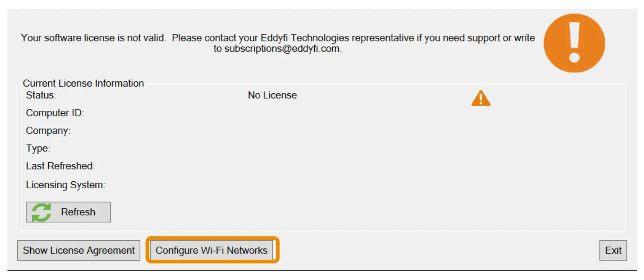The image size is (644, 280).
Task: Click the large orange exclamation alert icon
Action: coord(574,43)
